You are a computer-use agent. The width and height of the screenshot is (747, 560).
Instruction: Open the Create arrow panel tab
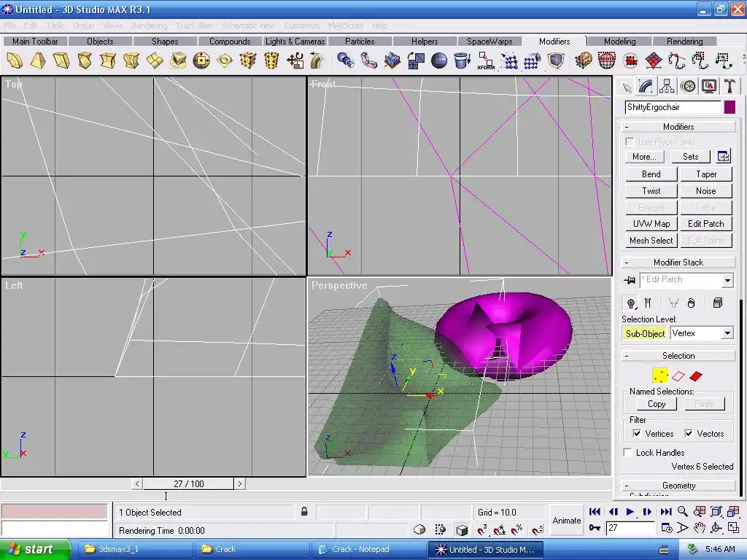pyautogui.click(x=627, y=87)
